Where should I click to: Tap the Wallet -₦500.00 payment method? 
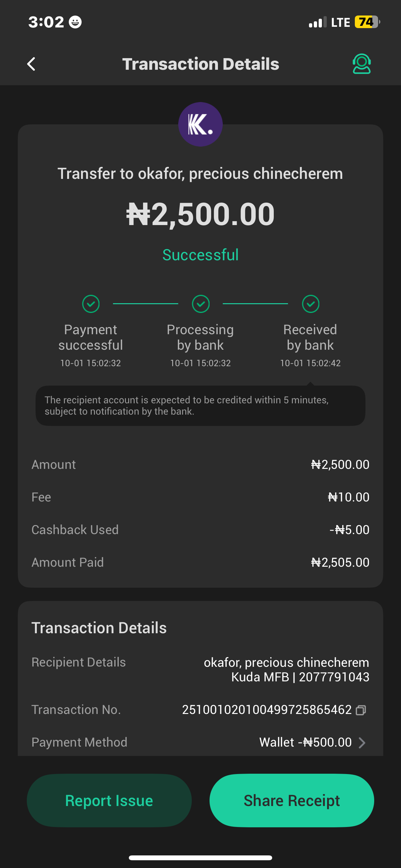(x=305, y=742)
